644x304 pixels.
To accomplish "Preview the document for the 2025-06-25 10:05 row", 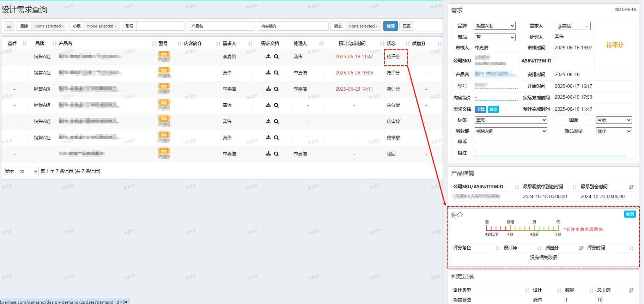I will [x=276, y=73].
